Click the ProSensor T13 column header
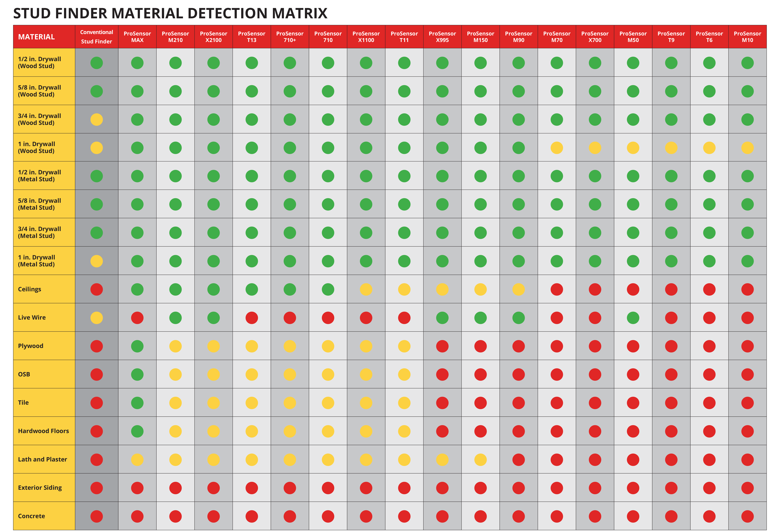 252,37
